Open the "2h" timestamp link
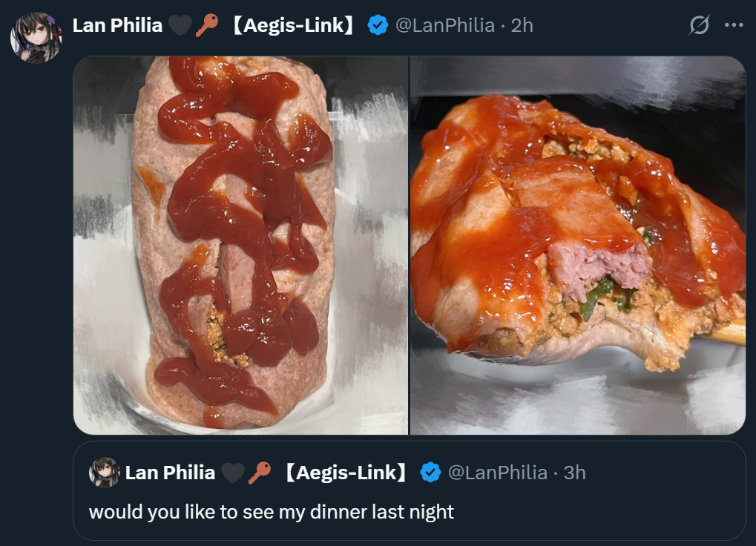 [x=522, y=25]
